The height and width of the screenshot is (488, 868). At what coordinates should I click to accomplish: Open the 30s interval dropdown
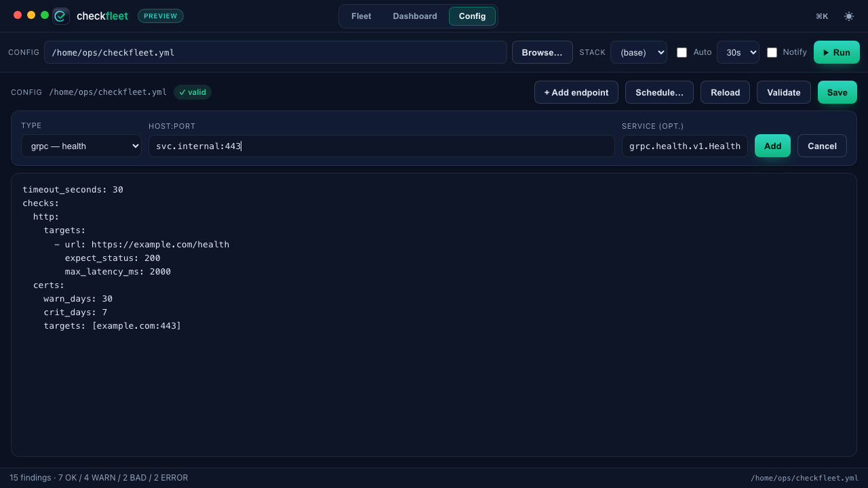pos(738,52)
